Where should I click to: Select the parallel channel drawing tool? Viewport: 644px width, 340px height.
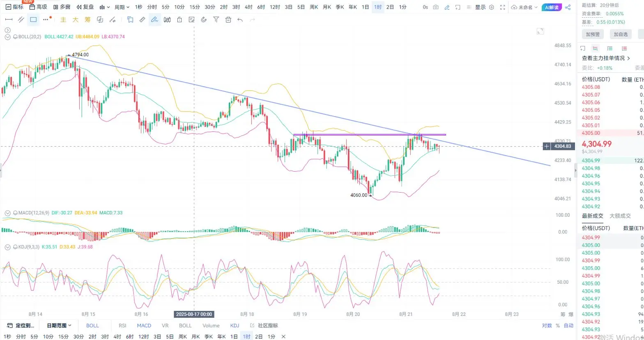(x=21, y=19)
